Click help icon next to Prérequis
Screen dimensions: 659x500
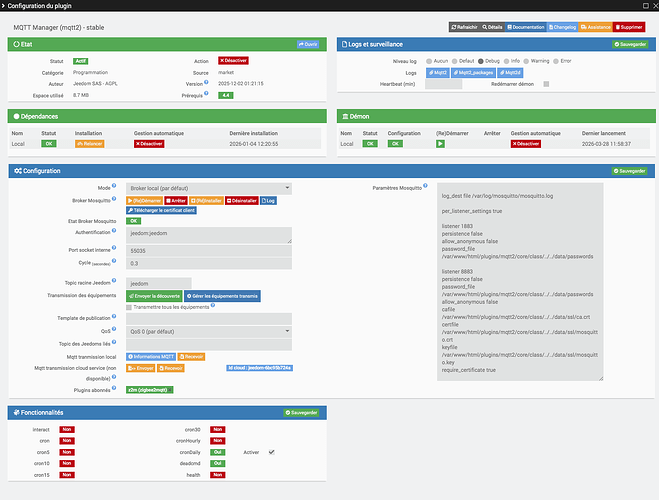[206, 93]
